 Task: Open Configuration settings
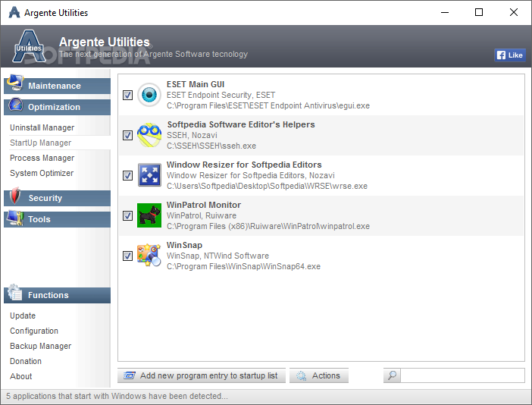[x=34, y=331]
